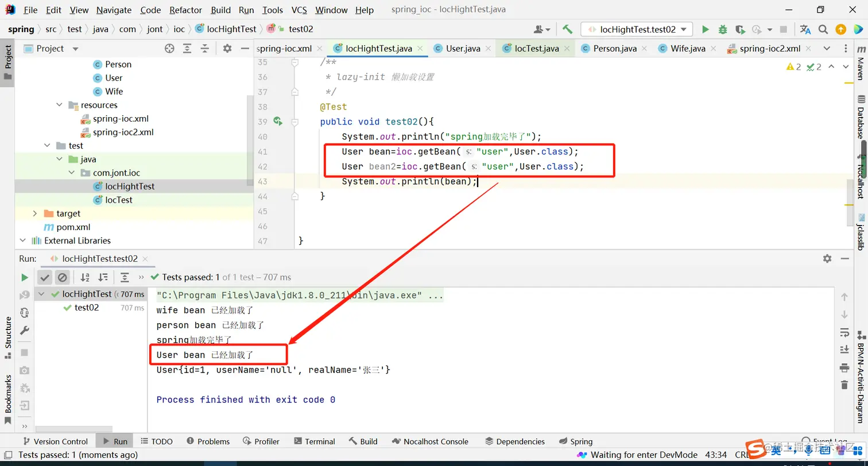Open the Run panel wrench settings
Viewport: 868px width, 466px height.
click(24, 330)
